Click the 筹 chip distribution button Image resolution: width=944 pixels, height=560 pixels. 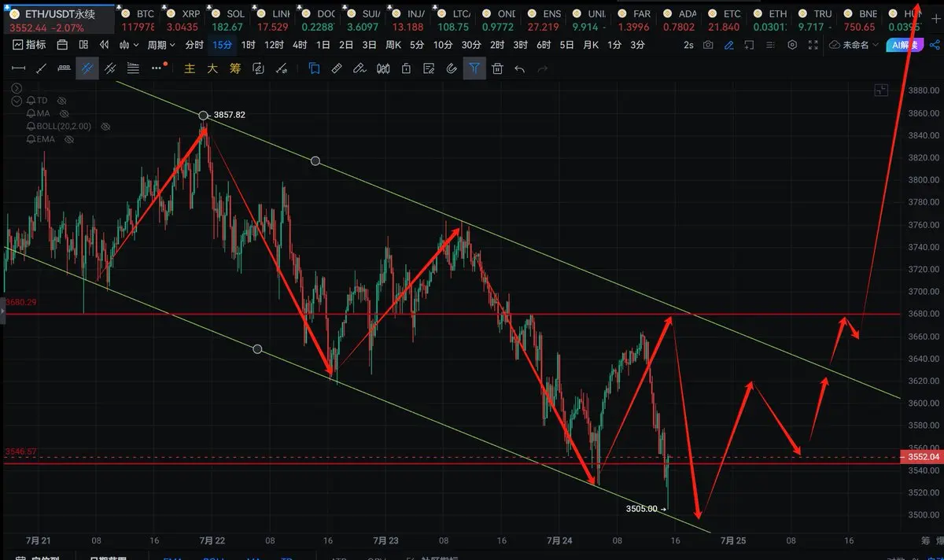[x=234, y=68]
